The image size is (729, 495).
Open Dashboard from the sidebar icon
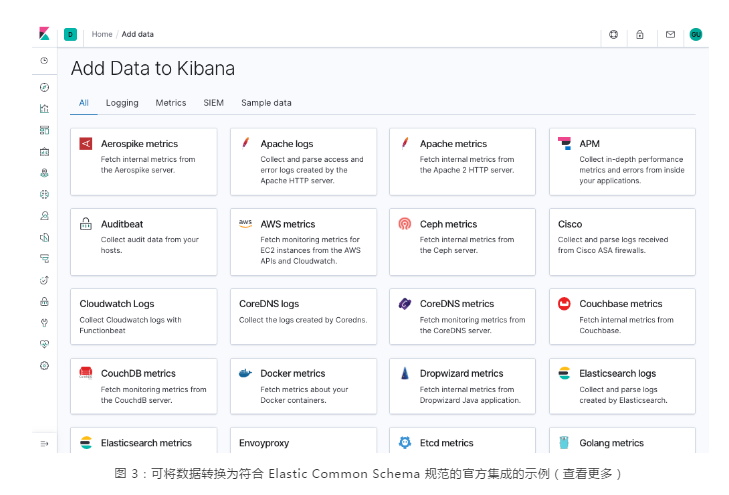coord(44,130)
